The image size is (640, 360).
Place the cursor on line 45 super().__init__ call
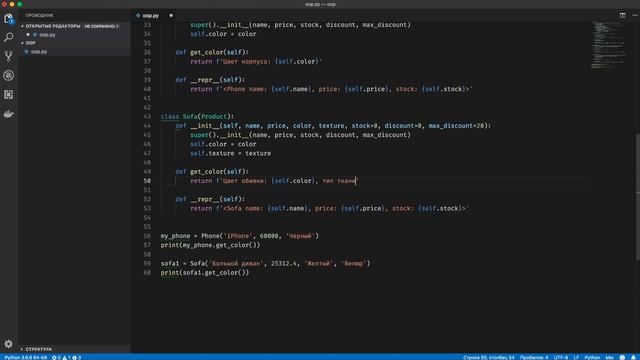coord(300,135)
